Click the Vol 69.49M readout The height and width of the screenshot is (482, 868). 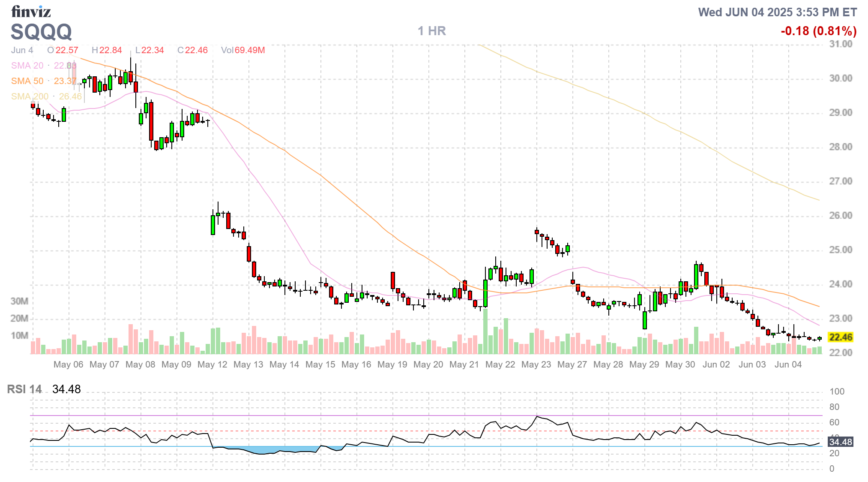(x=243, y=50)
